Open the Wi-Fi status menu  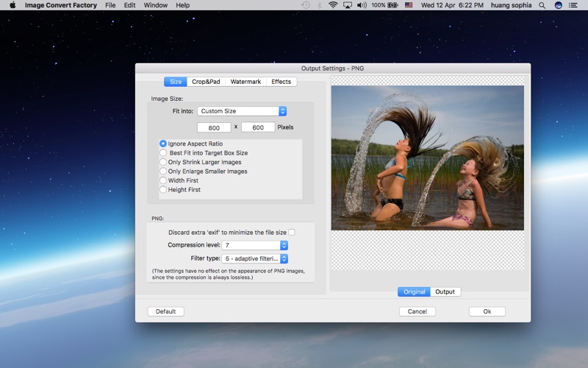tap(333, 5)
